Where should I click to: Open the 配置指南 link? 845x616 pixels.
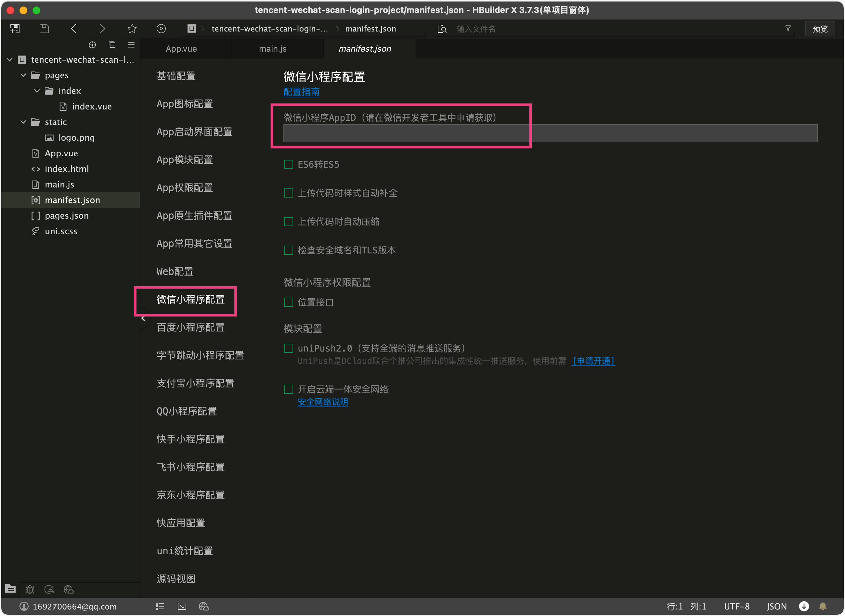301,92
